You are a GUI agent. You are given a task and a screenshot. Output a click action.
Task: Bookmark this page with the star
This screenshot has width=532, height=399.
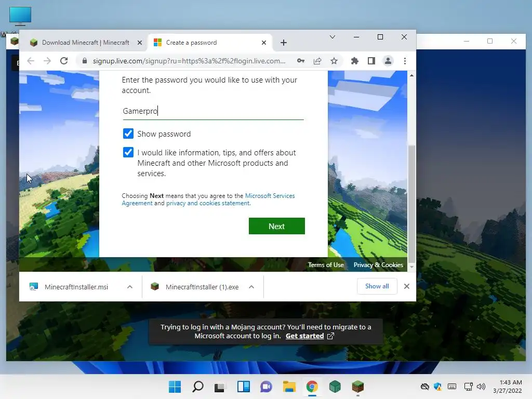334,61
